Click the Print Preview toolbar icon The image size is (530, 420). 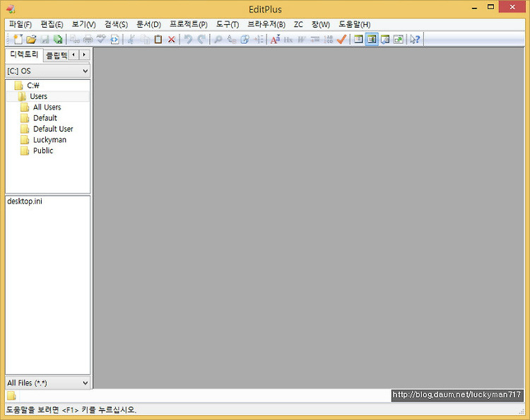pos(75,39)
